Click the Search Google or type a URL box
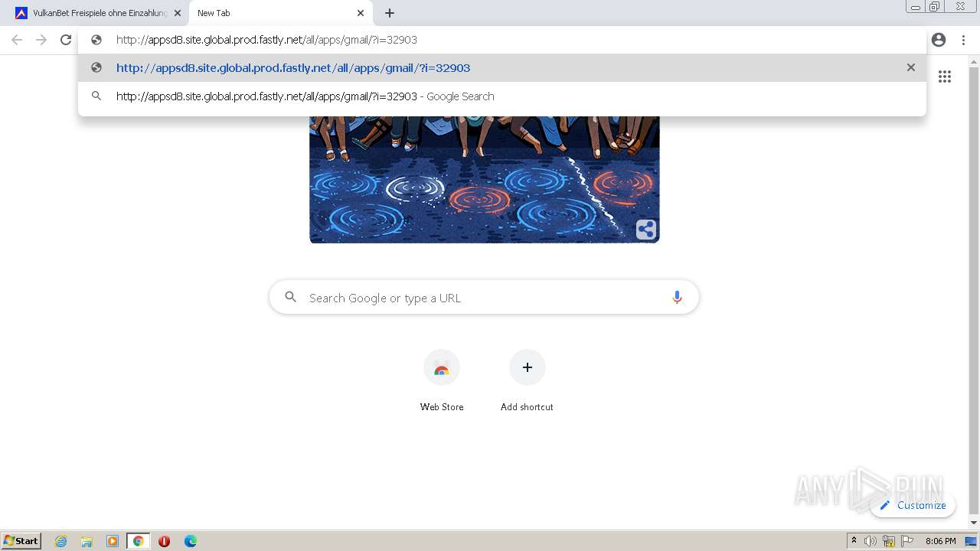980x551 pixels. coord(484,297)
